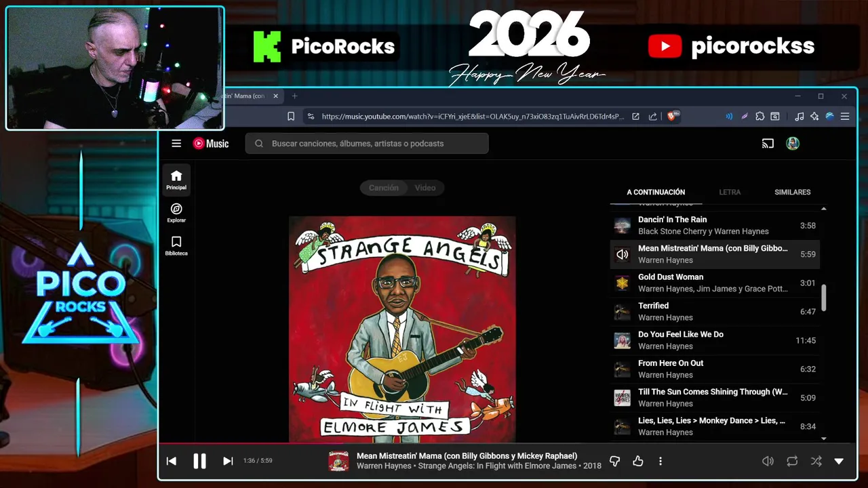Click the queue scroll-up arrow
The width and height of the screenshot is (868, 488).
[824, 209]
